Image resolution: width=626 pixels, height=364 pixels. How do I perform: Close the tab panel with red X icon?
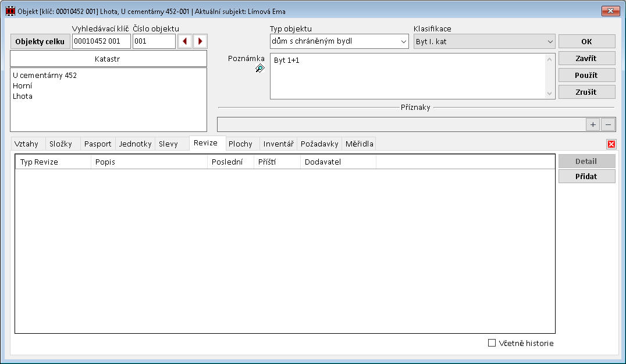click(x=611, y=144)
